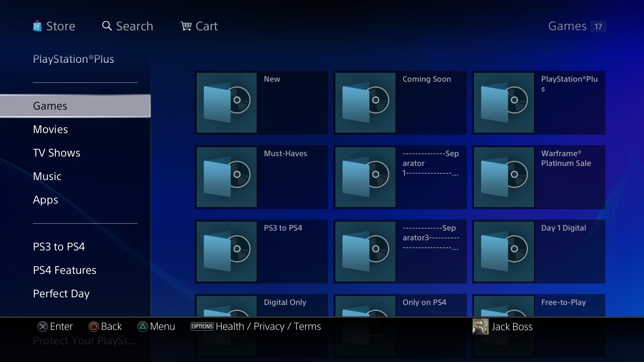Open the Day 1 Digital folder icon
Screen dimensions: 644x362
click(504, 252)
